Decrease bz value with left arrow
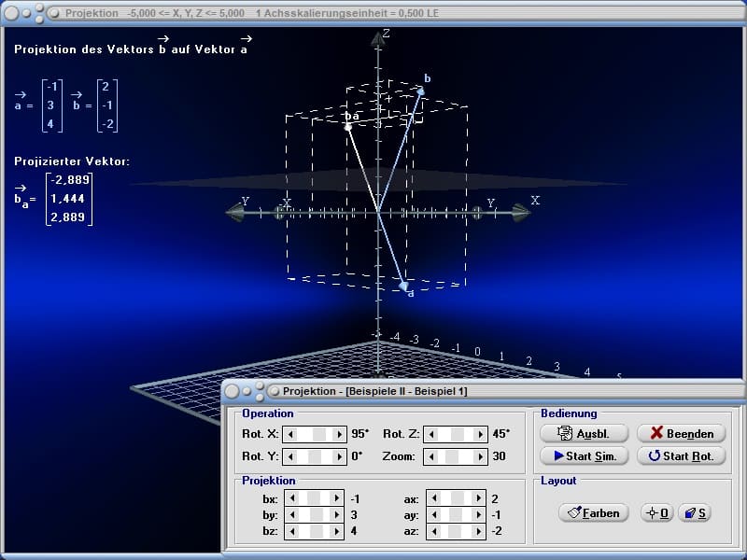 click(x=292, y=531)
